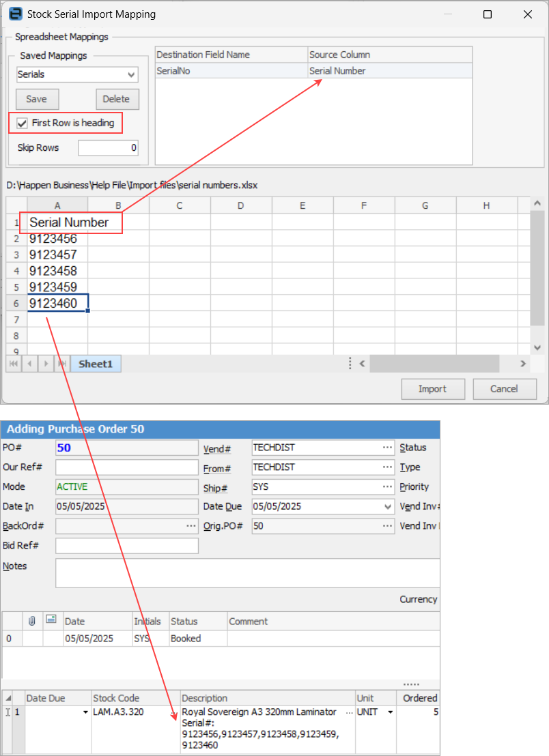This screenshot has height=756, width=549.
Task: Click the Notes text area
Action: point(247,573)
